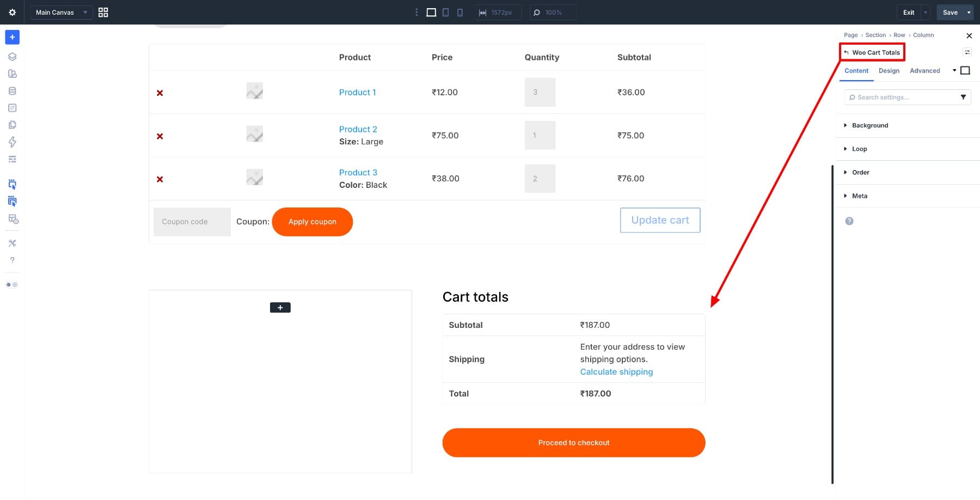Open builder settings gear icon
The image size is (980, 500).
[12, 12]
